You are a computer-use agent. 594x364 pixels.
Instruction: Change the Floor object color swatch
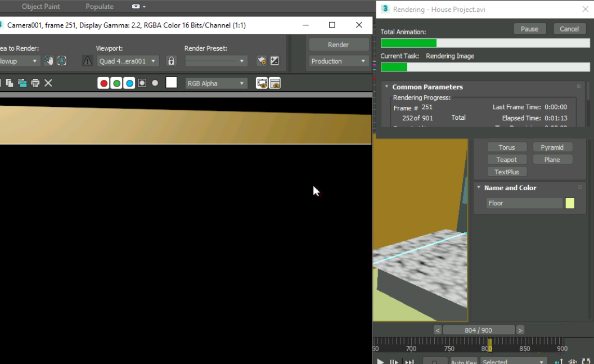pos(569,203)
